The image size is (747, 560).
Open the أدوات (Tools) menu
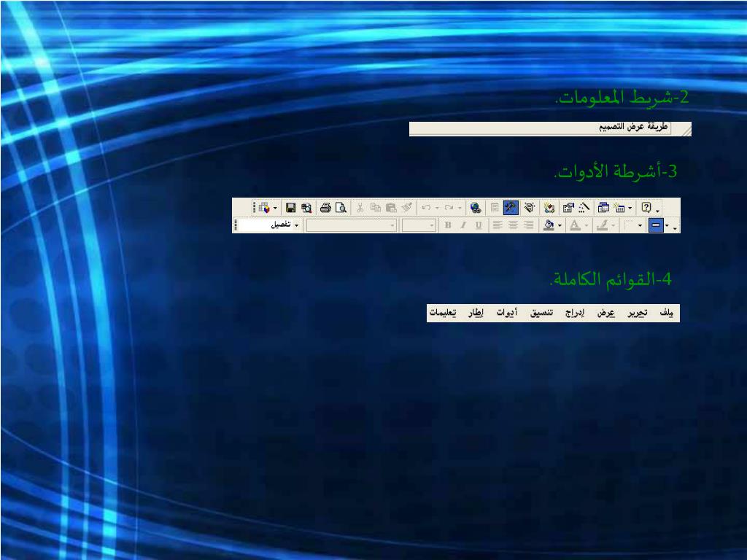tap(506, 313)
